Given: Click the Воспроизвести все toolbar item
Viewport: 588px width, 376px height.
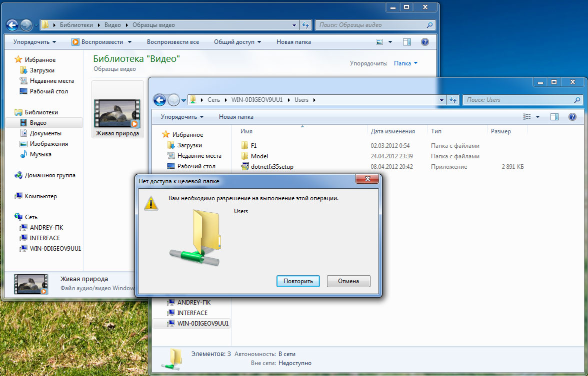Looking at the screenshot, I should [172, 42].
